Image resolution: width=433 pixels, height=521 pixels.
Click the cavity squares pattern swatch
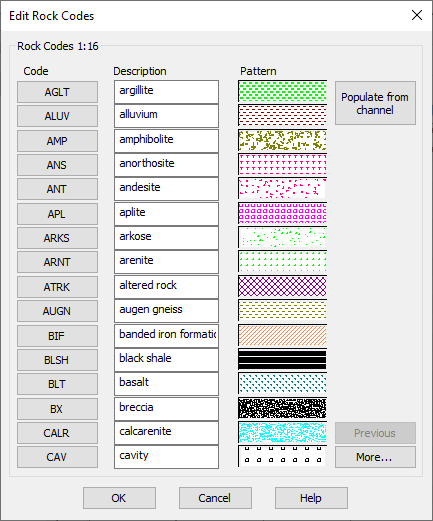[x=282, y=457]
